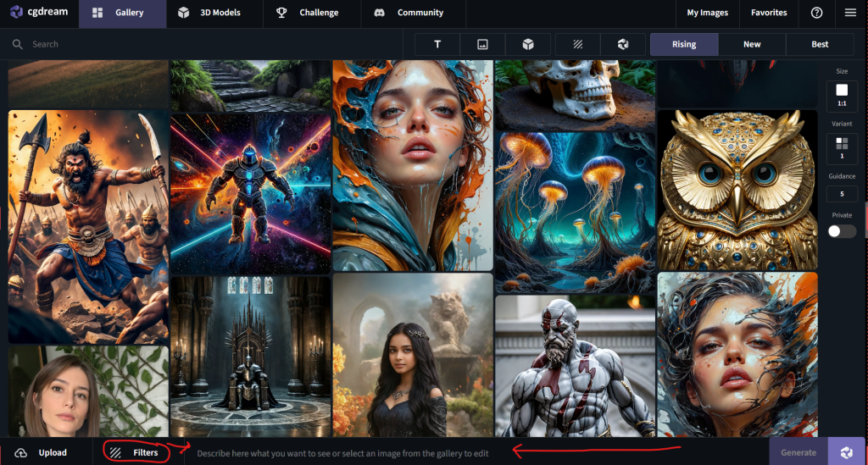The width and height of the screenshot is (868, 465).
Task: Open the 1:1 Size selector
Action: 842,95
